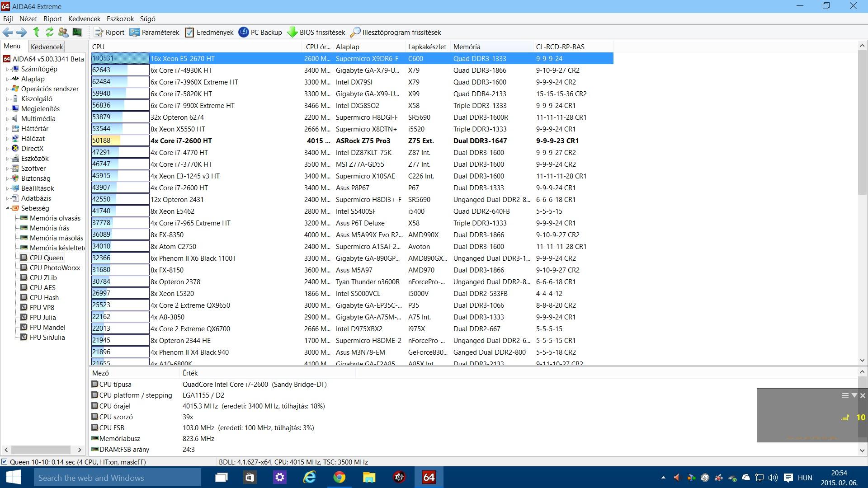The image size is (868, 488).
Task: Select the 6x Core i7-4930K HT row
Action: [x=352, y=70]
